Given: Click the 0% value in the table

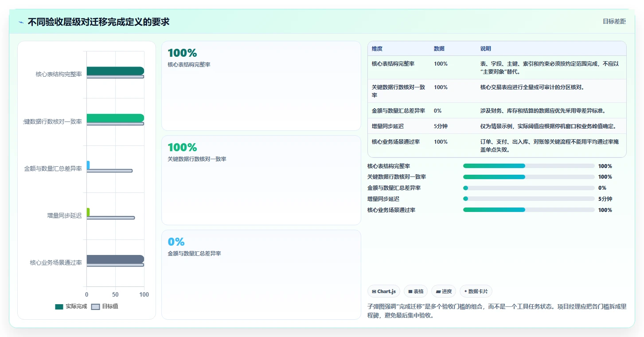Looking at the screenshot, I should tap(437, 111).
